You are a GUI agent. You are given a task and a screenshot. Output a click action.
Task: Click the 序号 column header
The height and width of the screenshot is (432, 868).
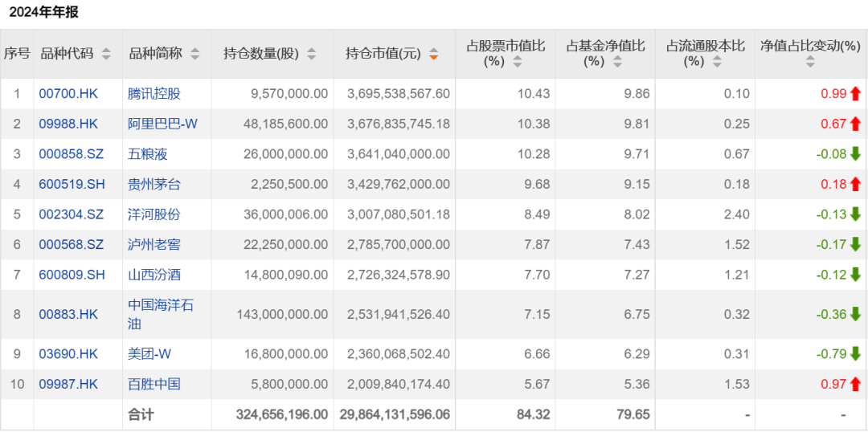17,54
